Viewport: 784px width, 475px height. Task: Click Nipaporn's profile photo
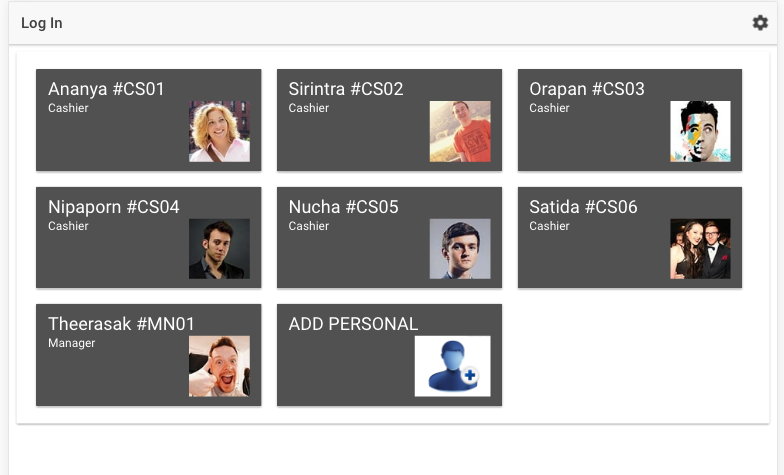click(219, 249)
